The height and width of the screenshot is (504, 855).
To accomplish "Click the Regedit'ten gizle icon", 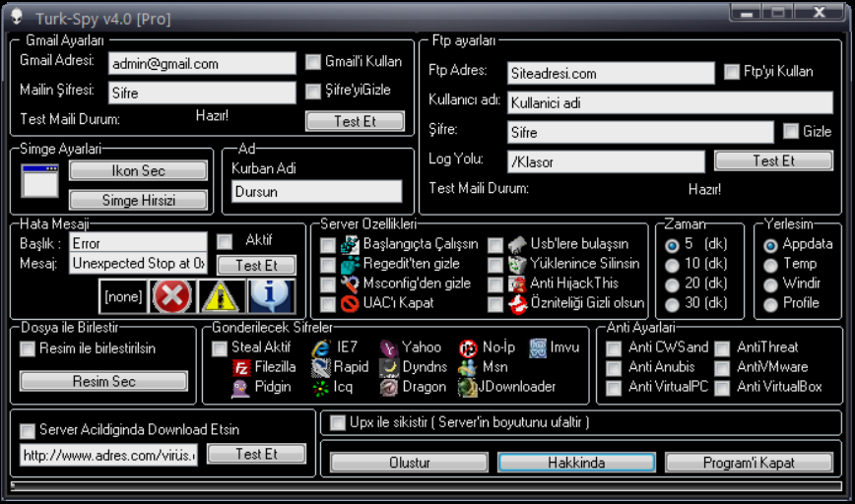I will click(350, 264).
